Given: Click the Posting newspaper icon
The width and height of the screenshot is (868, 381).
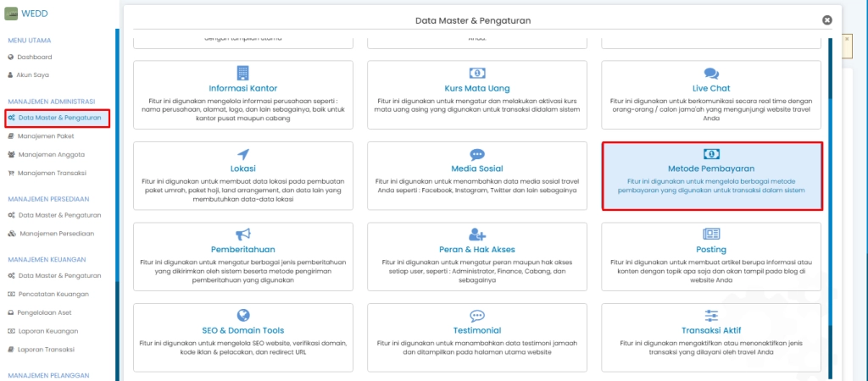Looking at the screenshot, I should point(711,235).
